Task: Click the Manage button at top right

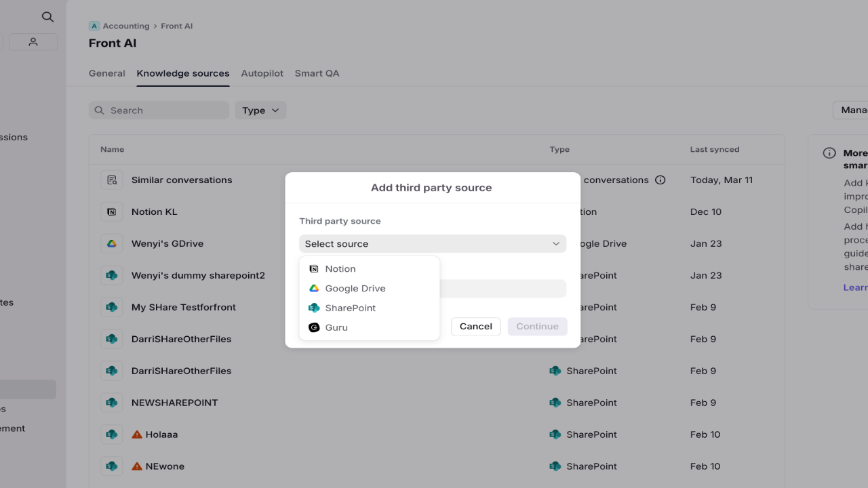Action: tap(851, 110)
